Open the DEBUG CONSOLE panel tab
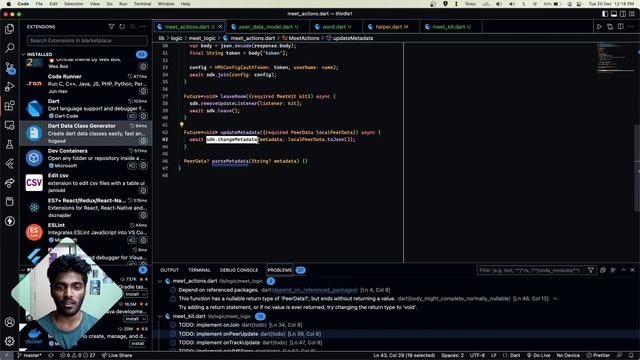Screen dimensions: 640x360 pyautogui.click(x=239, y=270)
